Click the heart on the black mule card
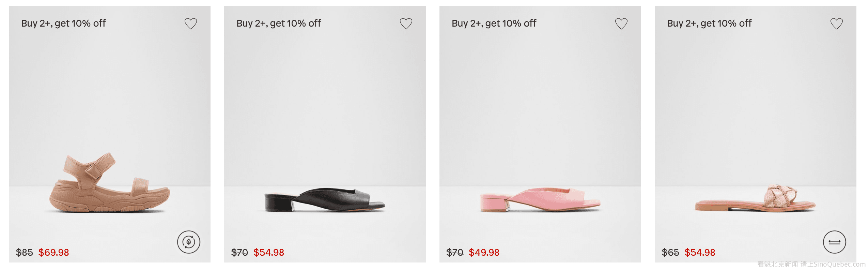 point(406,24)
